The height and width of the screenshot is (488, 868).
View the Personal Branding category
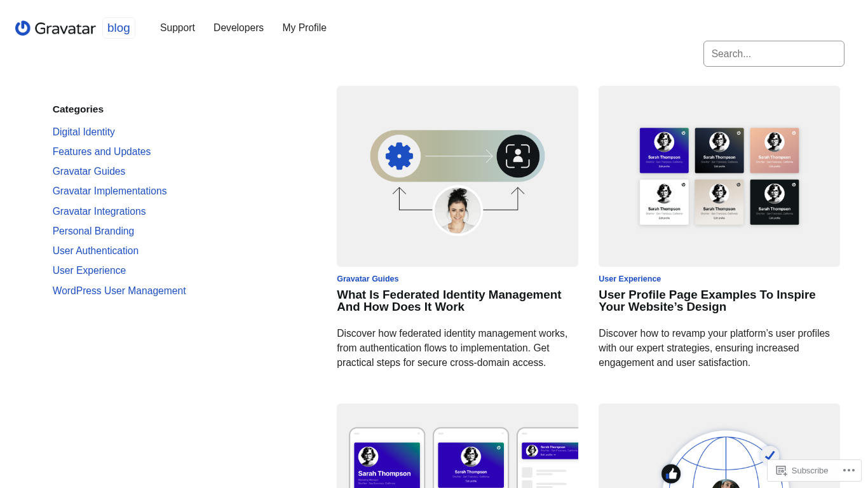93,231
